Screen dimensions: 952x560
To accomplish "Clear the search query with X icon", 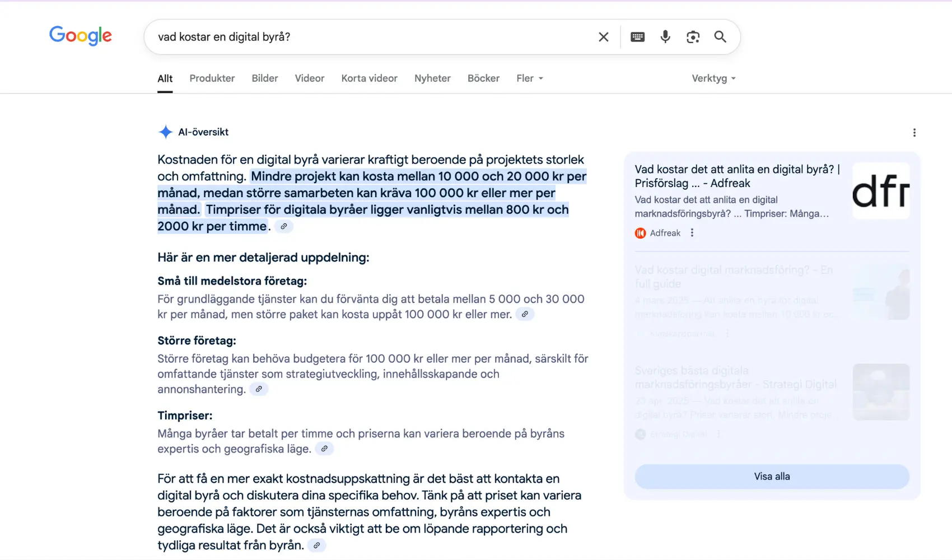I will [x=603, y=37].
